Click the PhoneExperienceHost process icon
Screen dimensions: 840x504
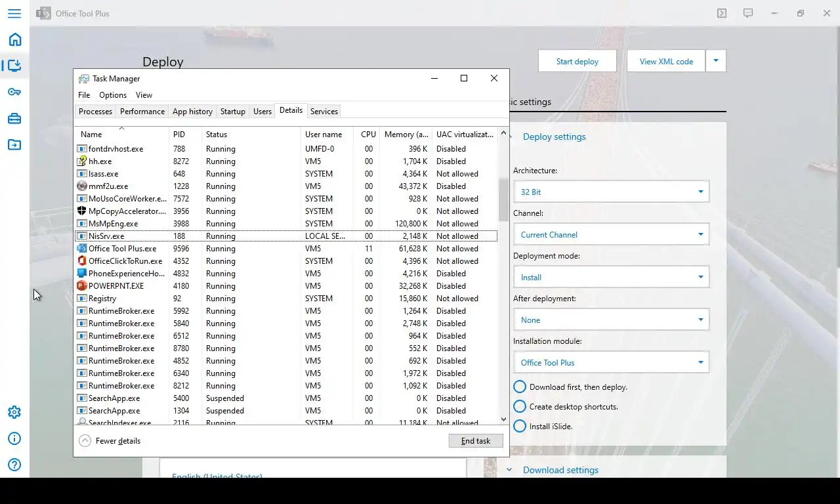point(82,273)
